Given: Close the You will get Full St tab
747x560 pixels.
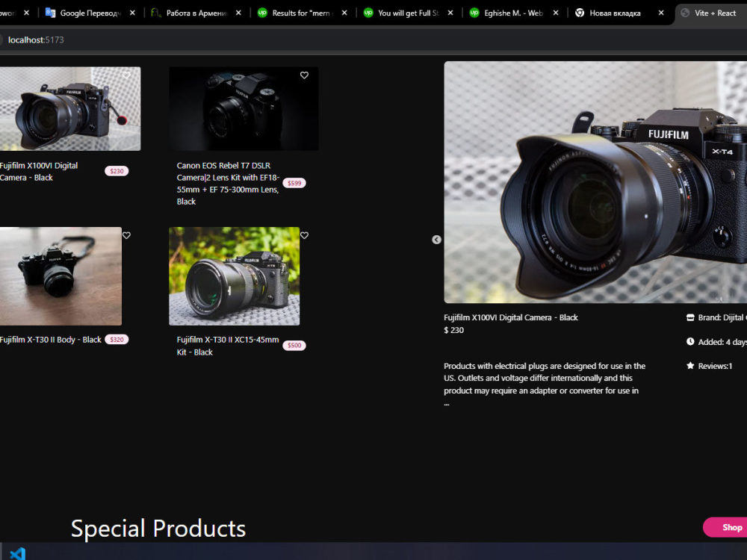Looking at the screenshot, I should pyautogui.click(x=450, y=13).
